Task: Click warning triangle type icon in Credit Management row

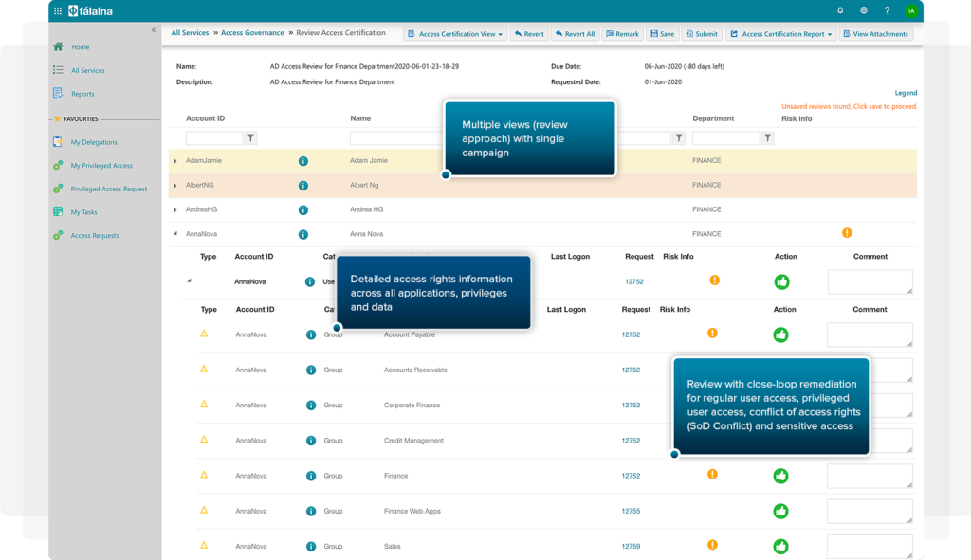Action: coord(204,440)
